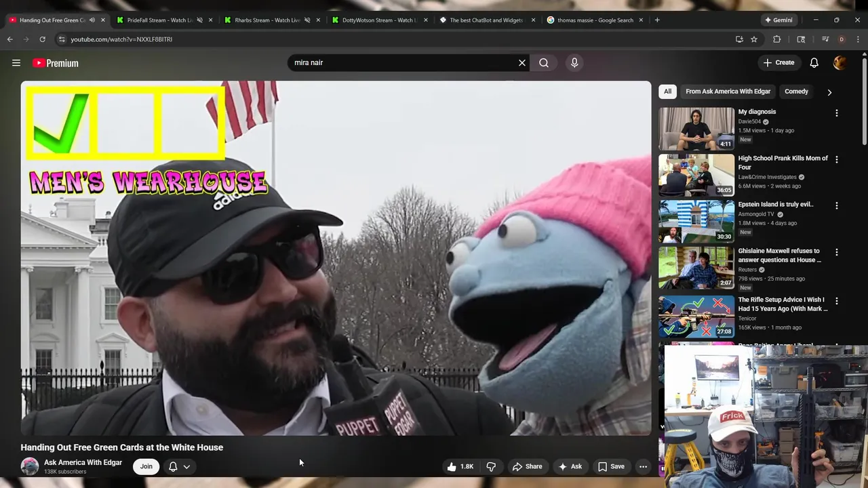Click the Law&Crime Investigates channel name
This screenshot has height=488, width=868.
click(x=768, y=177)
